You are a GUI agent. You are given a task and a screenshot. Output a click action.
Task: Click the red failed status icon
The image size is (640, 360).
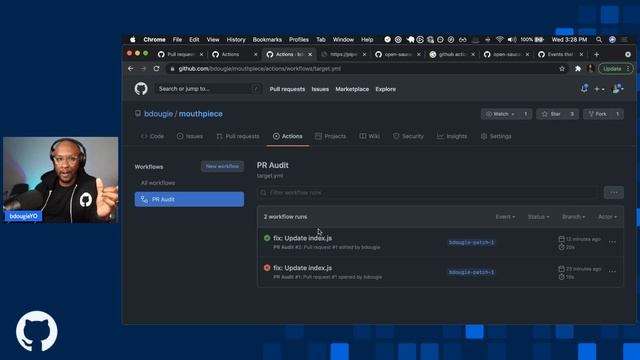pos(267,268)
